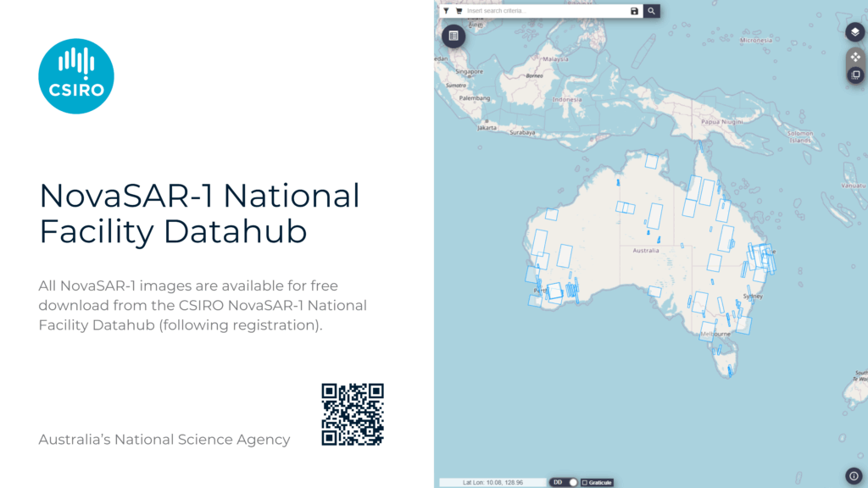The height and width of the screenshot is (488, 868).
Task: Click the CSIRO logo
Action: click(x=76, y=76)
